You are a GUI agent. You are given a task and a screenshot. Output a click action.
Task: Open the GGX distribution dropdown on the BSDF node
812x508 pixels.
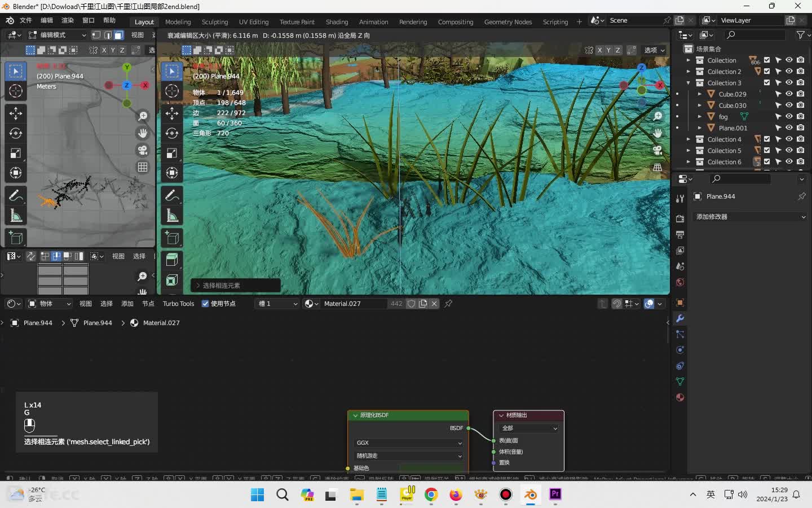click(409, 443)
